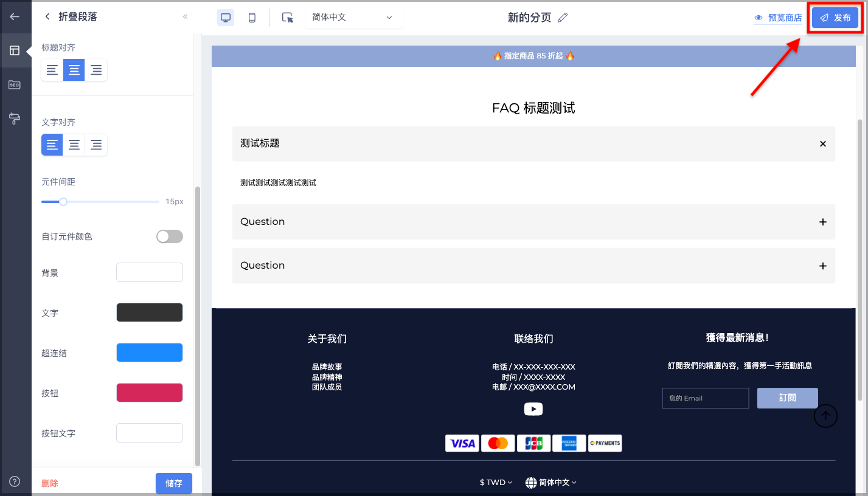
Task: Activate the element selector cursor tool
Action: pos(288,18)
